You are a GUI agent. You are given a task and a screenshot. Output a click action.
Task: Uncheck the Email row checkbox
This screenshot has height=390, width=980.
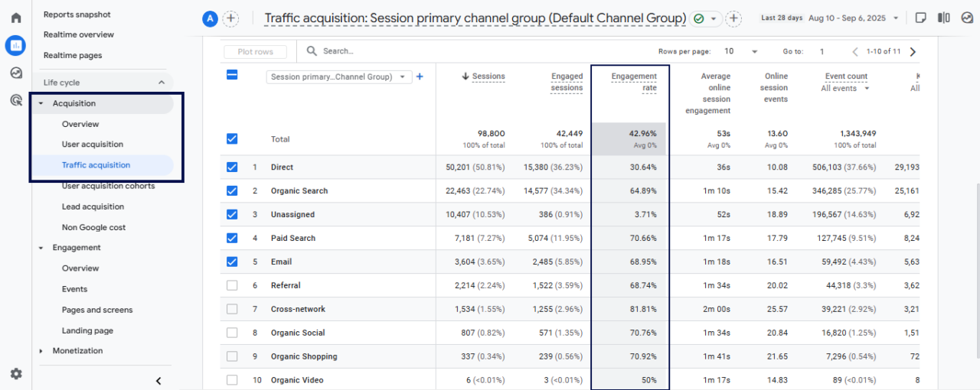point(232,262)
